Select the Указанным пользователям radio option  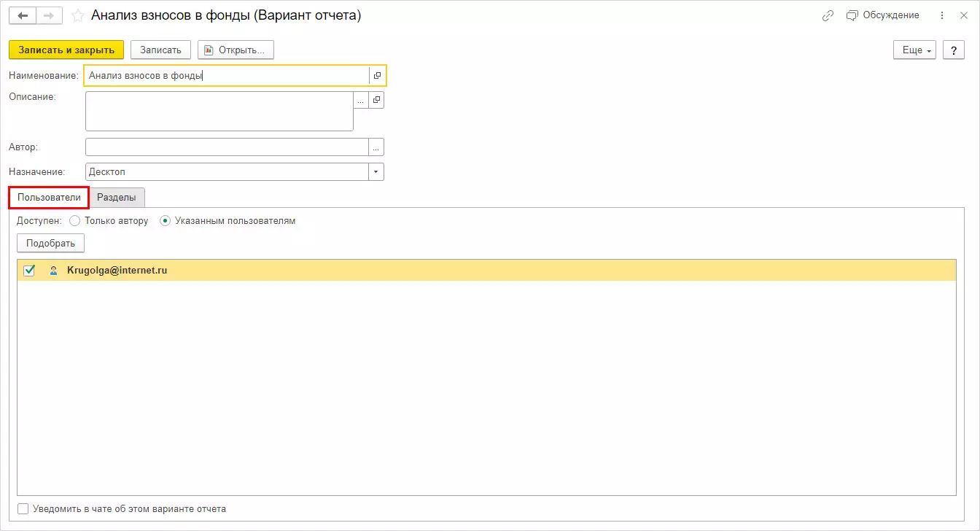click(x=165, y=220)
